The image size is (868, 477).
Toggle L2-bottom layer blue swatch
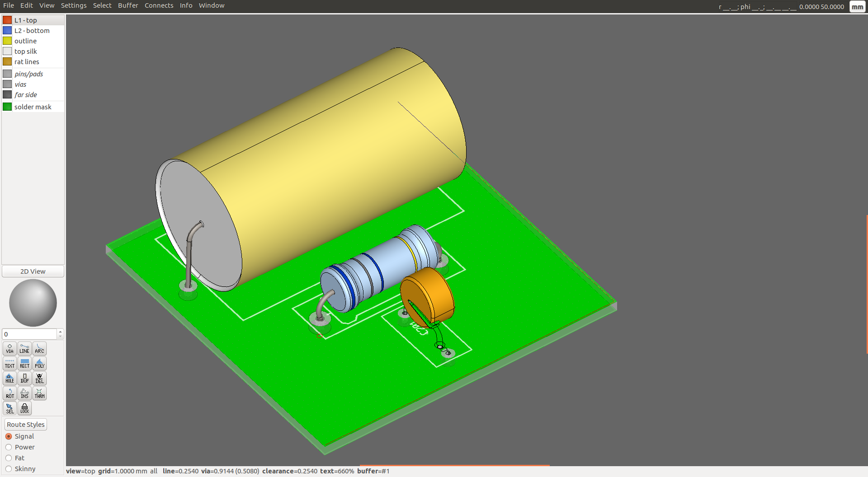pyautogui.click(x=7, y=30)
